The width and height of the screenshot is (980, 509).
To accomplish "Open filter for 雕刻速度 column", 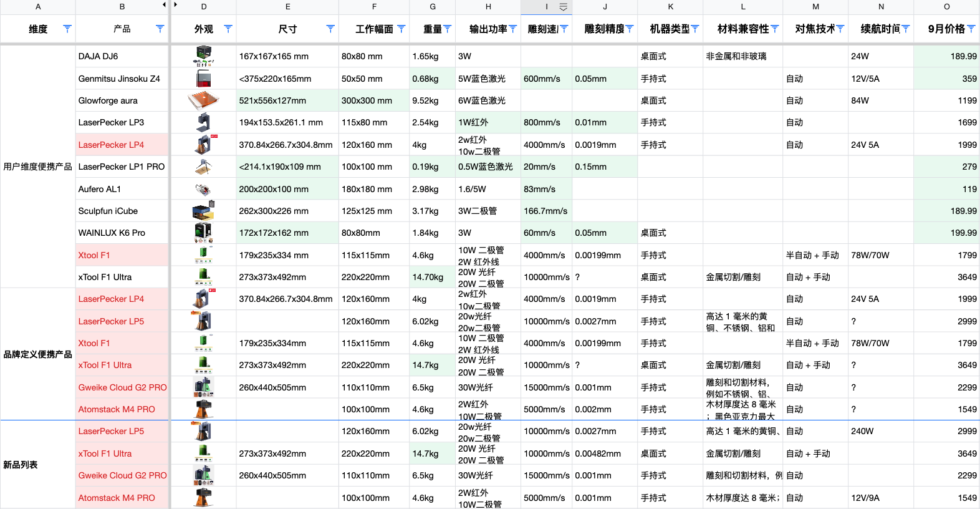I will [564, 29].
